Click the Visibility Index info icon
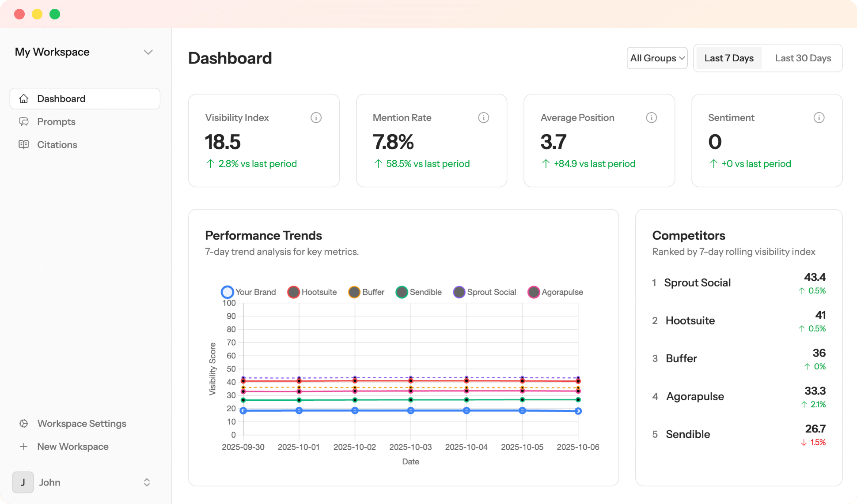The width and height of the screenshot is (857, 504). 316,118
